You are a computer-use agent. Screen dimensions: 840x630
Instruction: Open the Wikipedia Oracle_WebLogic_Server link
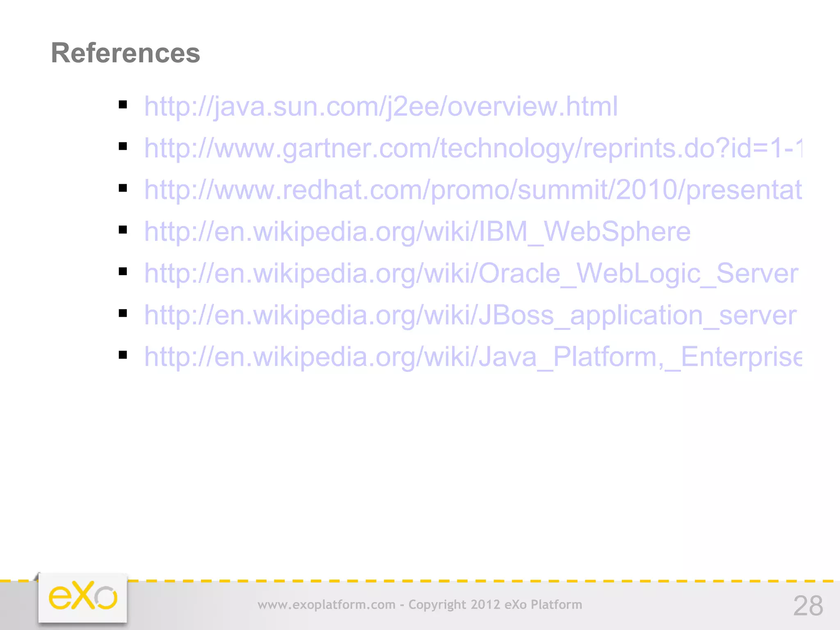(x=471, y=274)
